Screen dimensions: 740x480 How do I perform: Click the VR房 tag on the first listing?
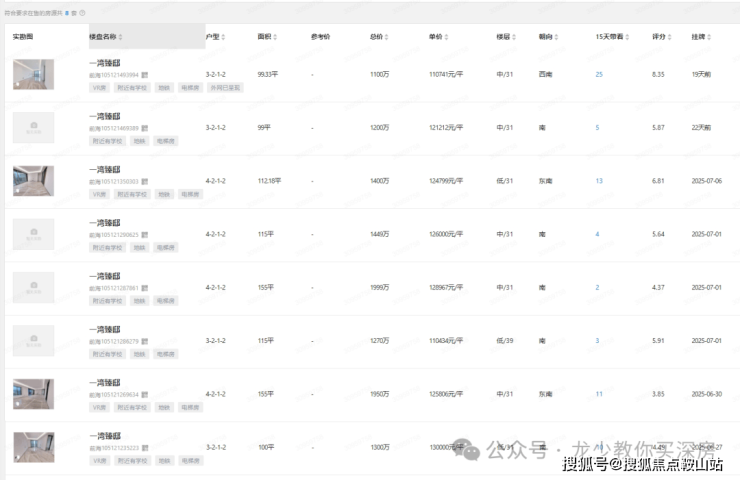98,87
